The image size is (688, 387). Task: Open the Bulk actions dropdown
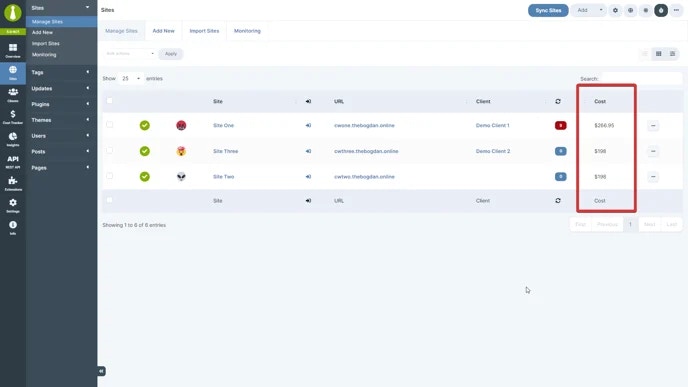[x=130, y=54]
